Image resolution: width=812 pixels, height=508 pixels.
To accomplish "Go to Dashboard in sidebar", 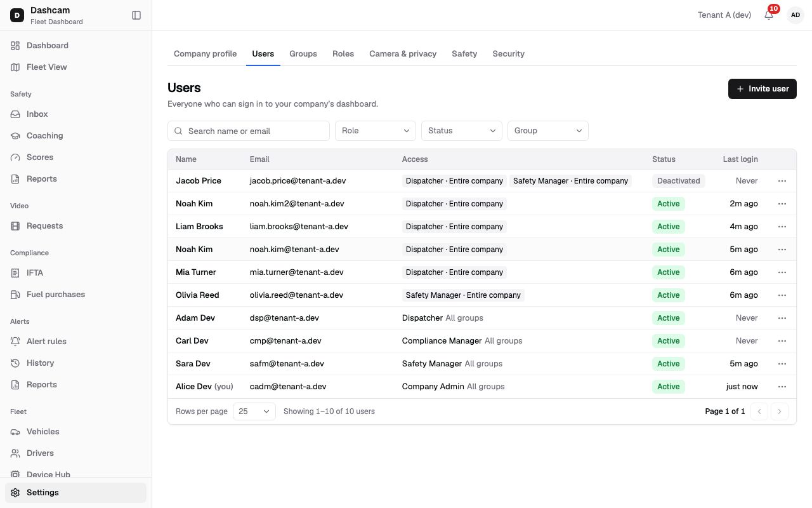I will 75,46.
